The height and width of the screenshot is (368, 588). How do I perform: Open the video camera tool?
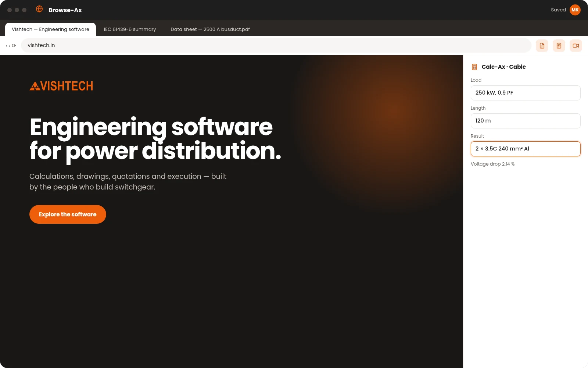click(576, 46)
